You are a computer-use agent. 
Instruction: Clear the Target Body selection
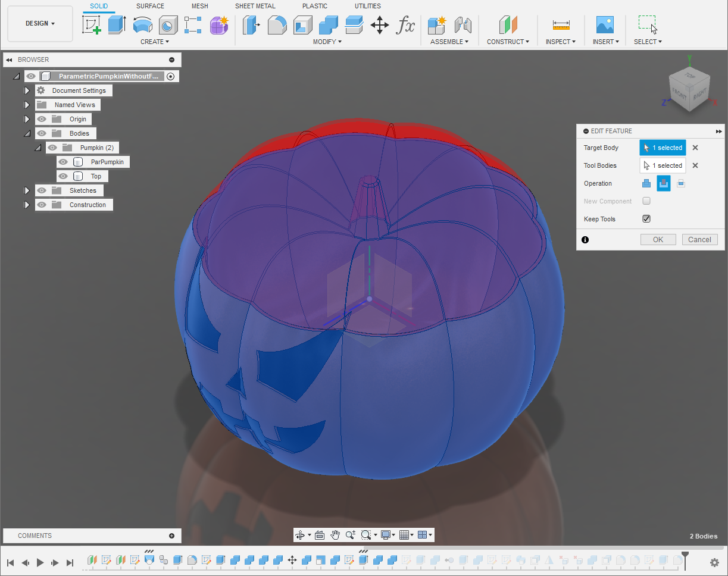pyautogui.click(x=695, y=148)
